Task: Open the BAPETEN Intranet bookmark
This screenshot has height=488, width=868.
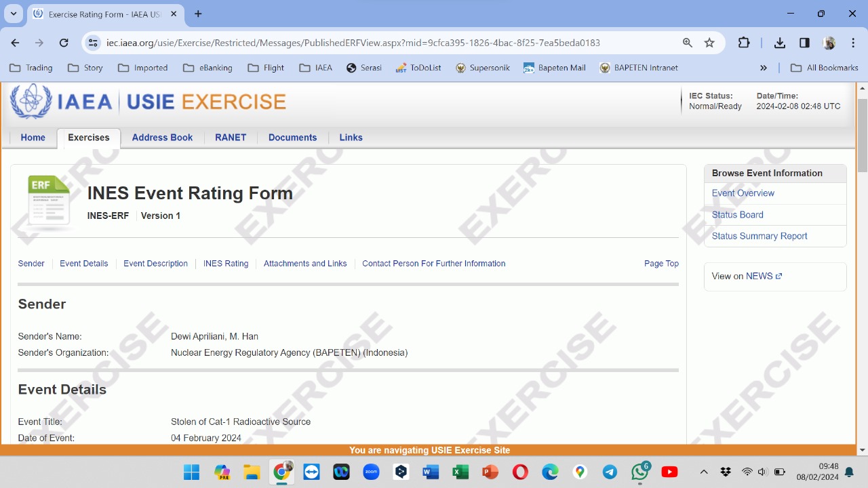Action: [x=639, y=68]
